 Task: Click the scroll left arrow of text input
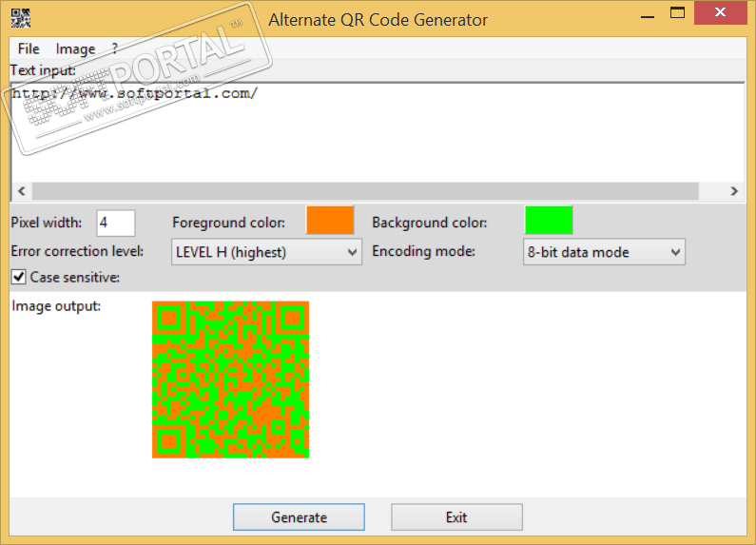tap(22, 191)
